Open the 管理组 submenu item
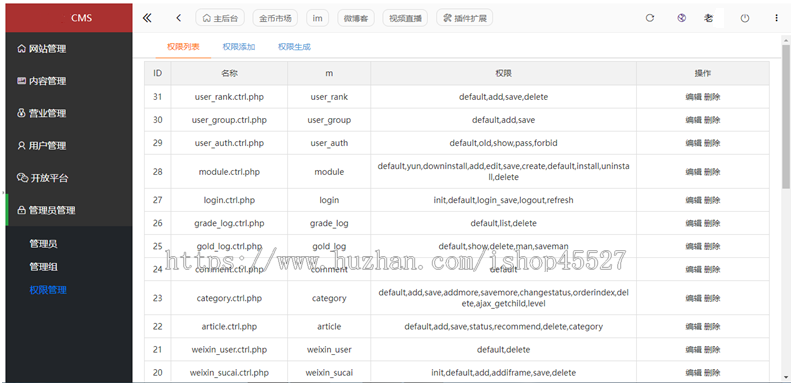This screenshot has height=385, width=793. (43, 267)
